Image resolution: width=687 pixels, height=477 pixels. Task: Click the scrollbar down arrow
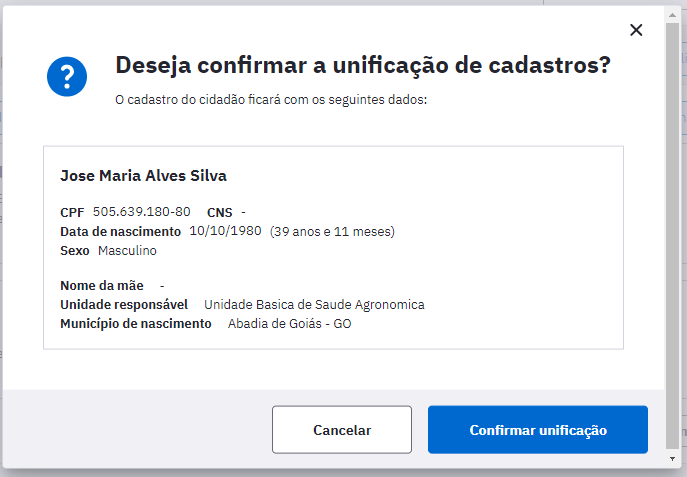pos(672,459)
